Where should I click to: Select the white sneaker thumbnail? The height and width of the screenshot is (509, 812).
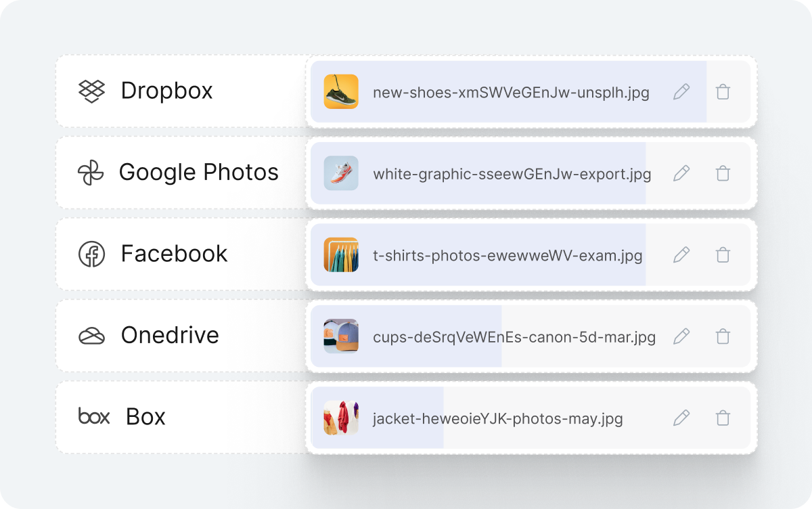[x=341, y=173]
